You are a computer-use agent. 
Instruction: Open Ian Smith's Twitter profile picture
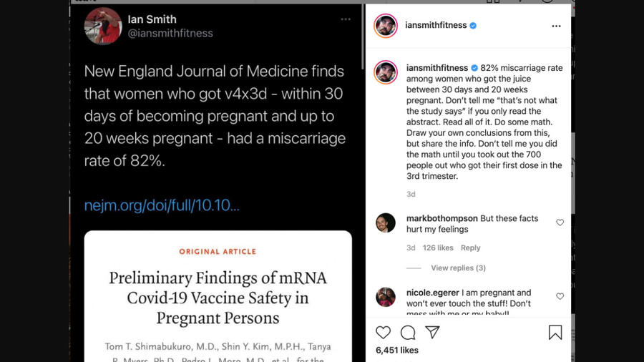pyautogui.click(x=103, y=26)
